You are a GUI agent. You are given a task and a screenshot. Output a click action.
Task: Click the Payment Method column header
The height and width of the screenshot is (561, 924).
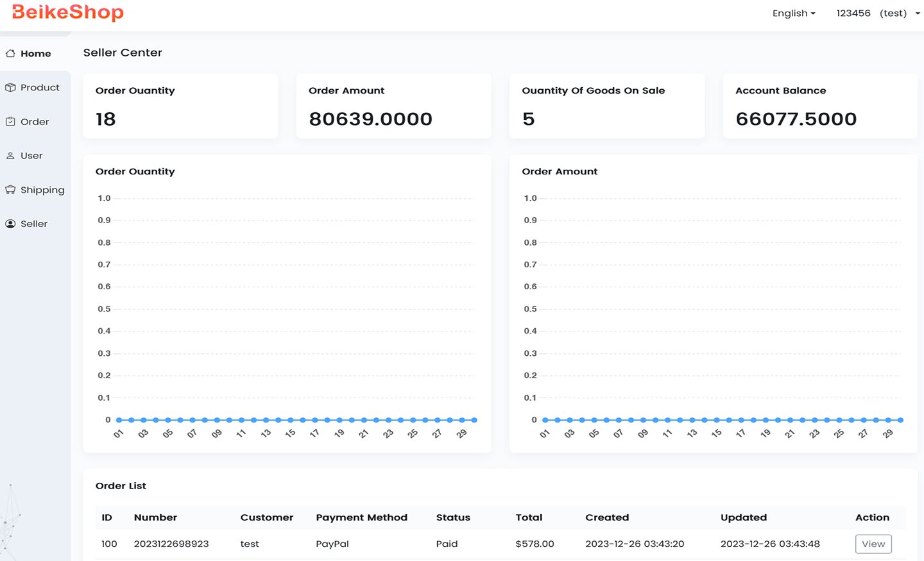pos(362,517)
